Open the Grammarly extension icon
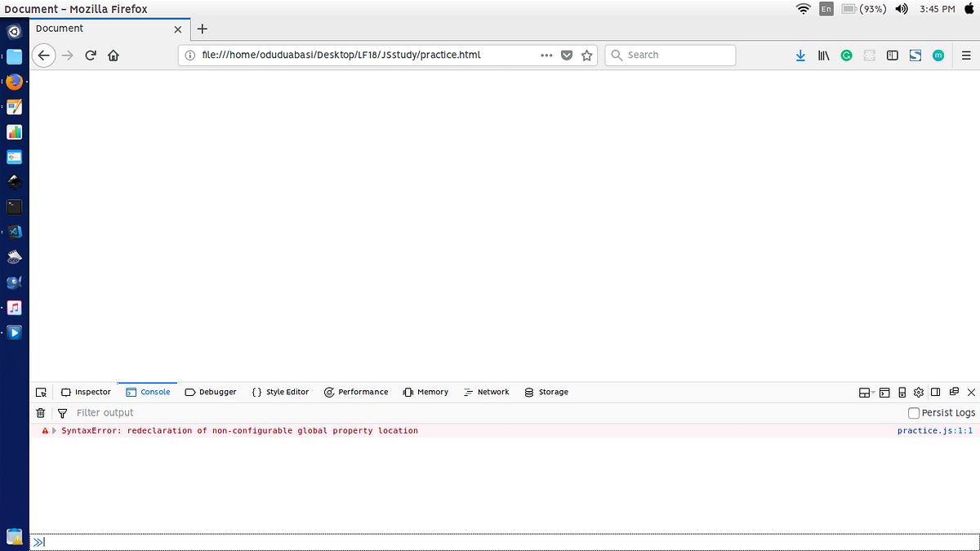980x551 pixels. click(x=846, y=55)
